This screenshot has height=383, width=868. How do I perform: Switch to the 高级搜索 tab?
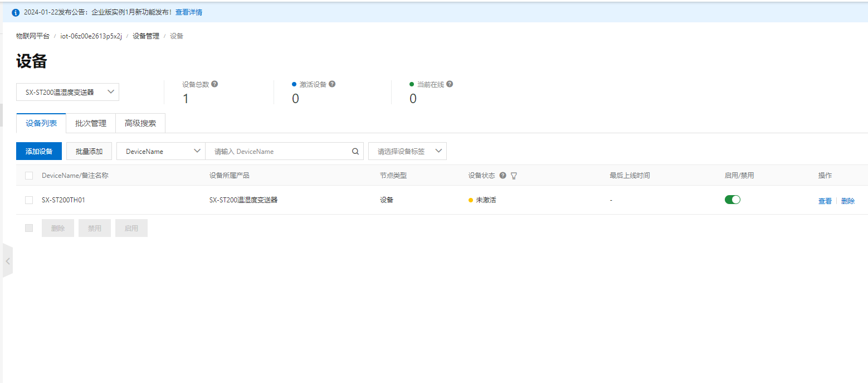pos(140,123)
